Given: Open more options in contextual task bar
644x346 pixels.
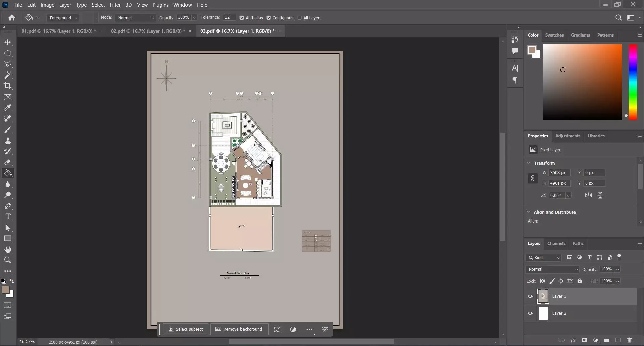Looking at the screenshot, I should click(x=309, y=329).
